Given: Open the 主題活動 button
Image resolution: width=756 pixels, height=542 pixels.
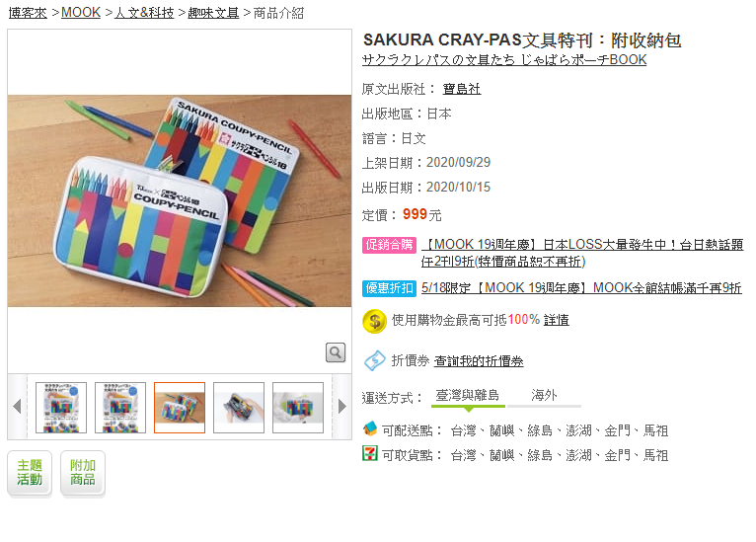Looking at the screenshot, I should click(x=30, y=473).
